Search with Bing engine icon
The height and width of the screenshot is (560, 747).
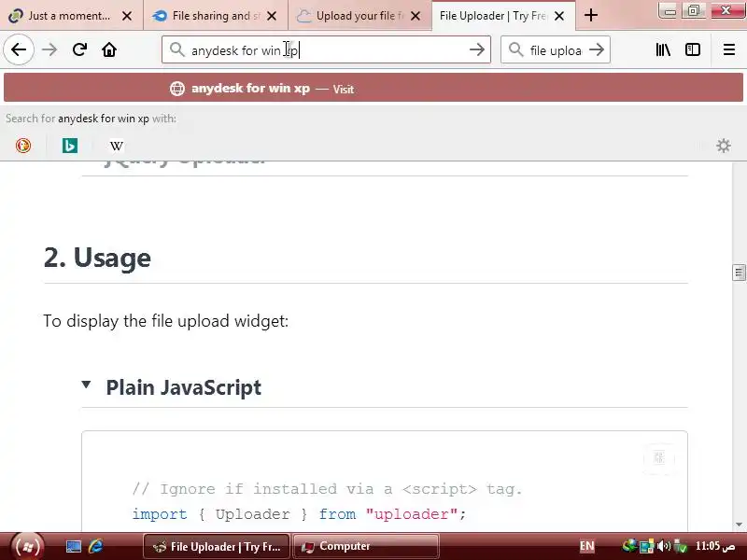click(x=70, y=146)
